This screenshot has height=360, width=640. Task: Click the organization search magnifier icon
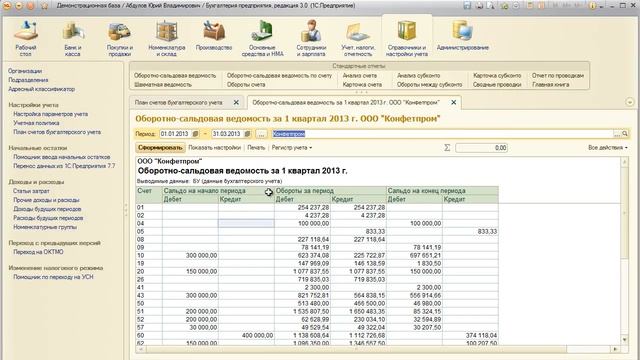click(x=624, y=134)
